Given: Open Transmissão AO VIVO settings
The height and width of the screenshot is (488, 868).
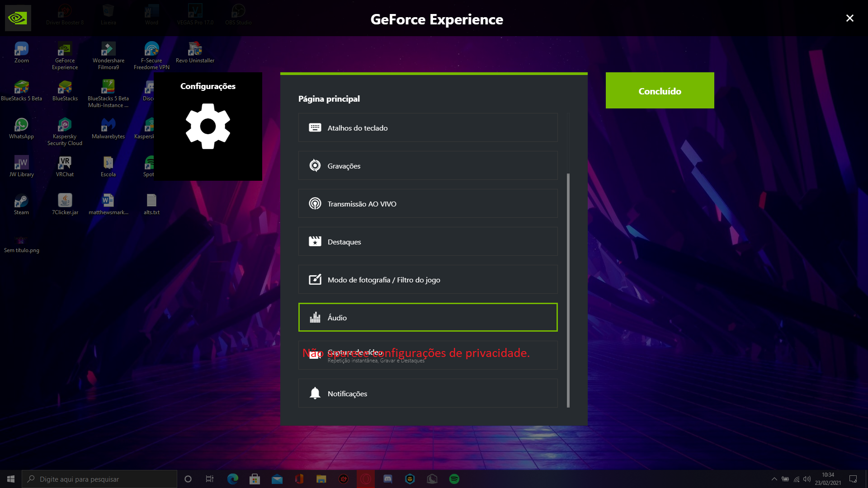Looking at the screenshot, I should click(428, 204).
